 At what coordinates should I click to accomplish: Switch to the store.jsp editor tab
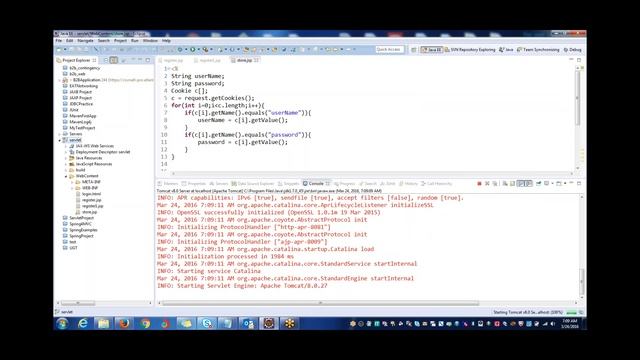pyautogui.click(x=244, y=60)
